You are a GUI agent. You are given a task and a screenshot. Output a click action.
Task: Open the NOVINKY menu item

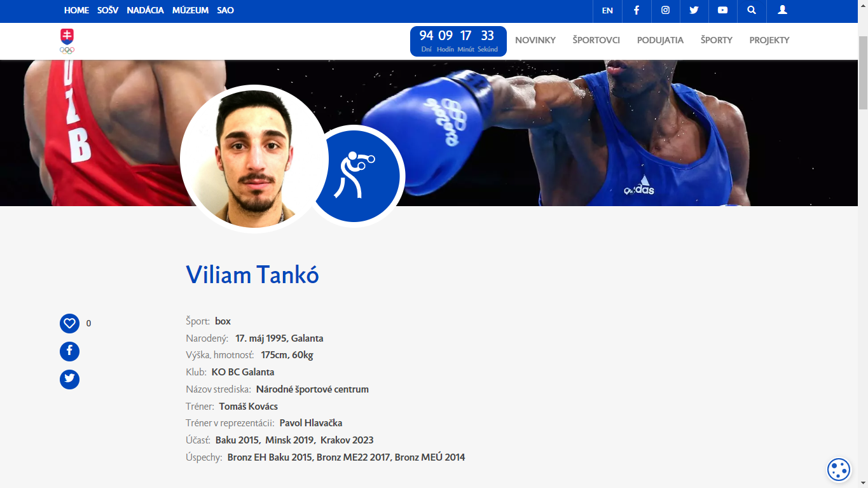click(x=535, y=40)
